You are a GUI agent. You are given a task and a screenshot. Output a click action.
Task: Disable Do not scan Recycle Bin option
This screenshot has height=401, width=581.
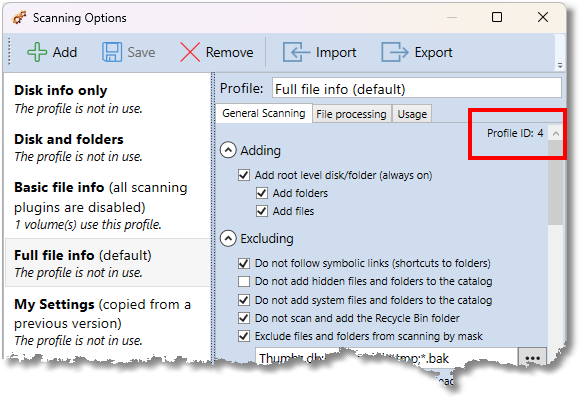click(x=243, y=318)
